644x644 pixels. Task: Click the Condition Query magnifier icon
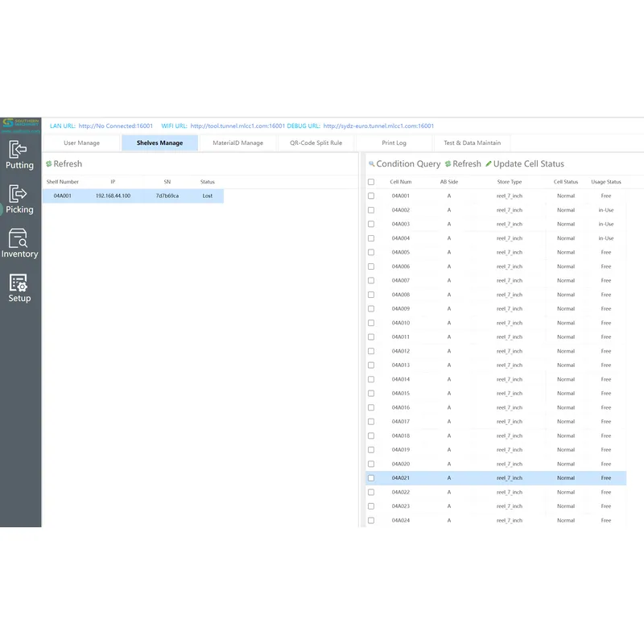(x=372, y=164)
